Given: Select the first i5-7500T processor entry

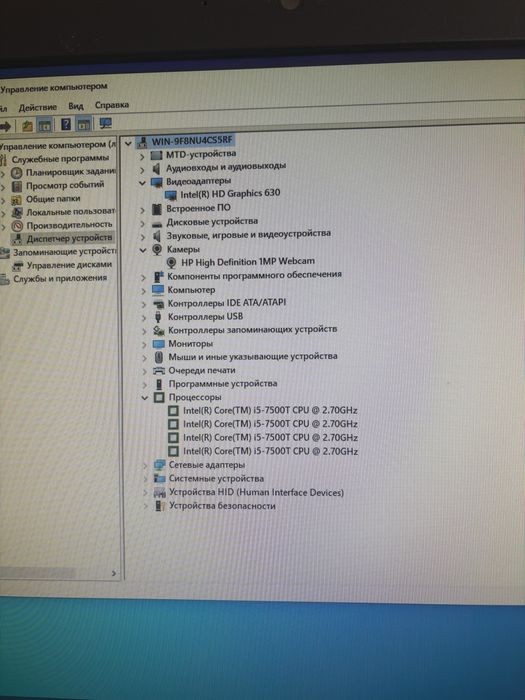Looking at the screenshot, I should point(270,410).
